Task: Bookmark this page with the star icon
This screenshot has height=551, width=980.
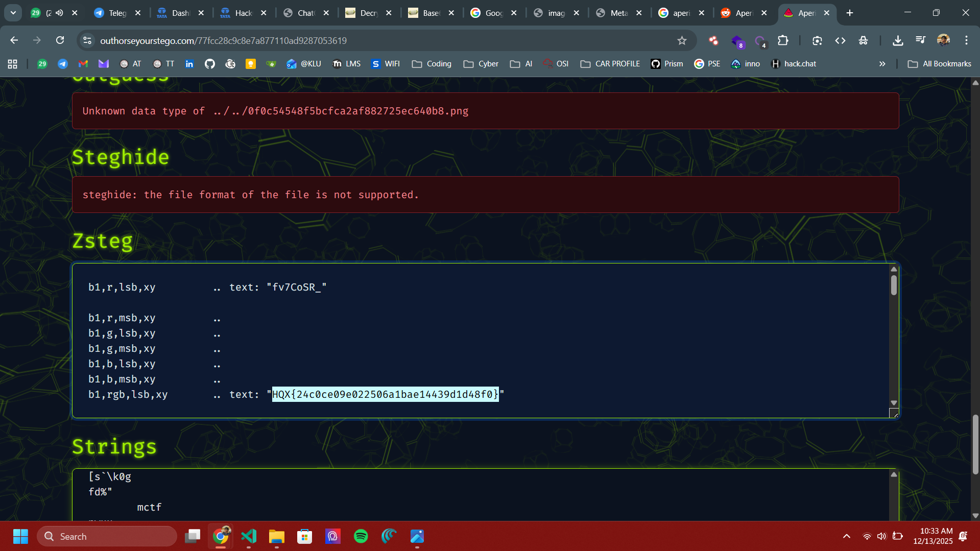Action: [682, 40]
